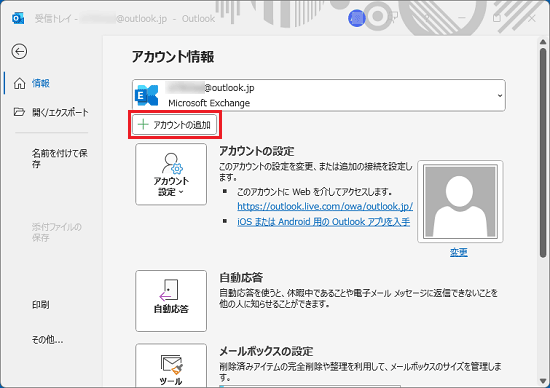The width and height of the screenshot is (550, 388).
Task: Open the 自動応答 button
Action: point(171,301)
